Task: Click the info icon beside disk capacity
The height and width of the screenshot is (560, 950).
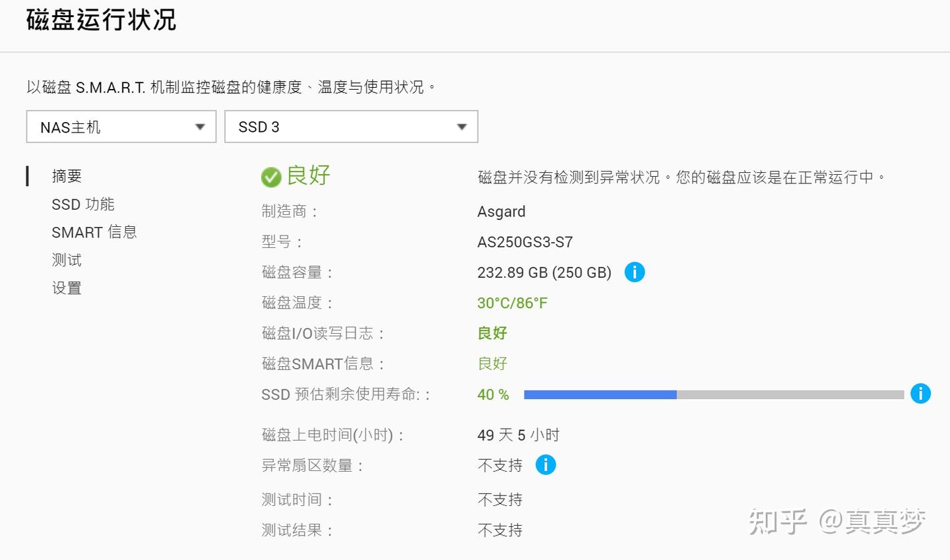Action: click(x=634, y=272)
